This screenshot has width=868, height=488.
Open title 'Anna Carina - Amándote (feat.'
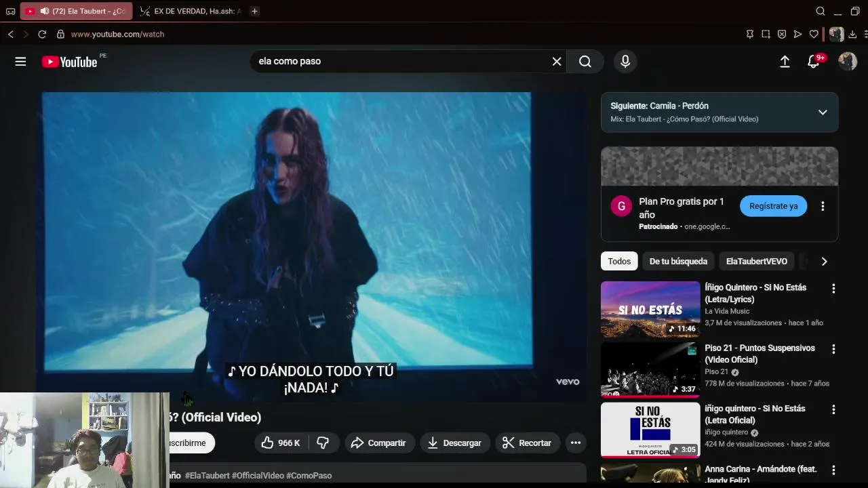(x=761, y=474)
